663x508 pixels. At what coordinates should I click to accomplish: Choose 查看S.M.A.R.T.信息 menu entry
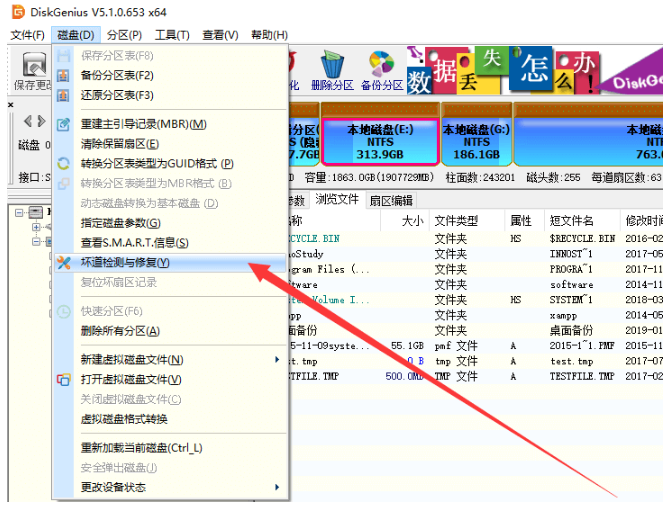134,242
